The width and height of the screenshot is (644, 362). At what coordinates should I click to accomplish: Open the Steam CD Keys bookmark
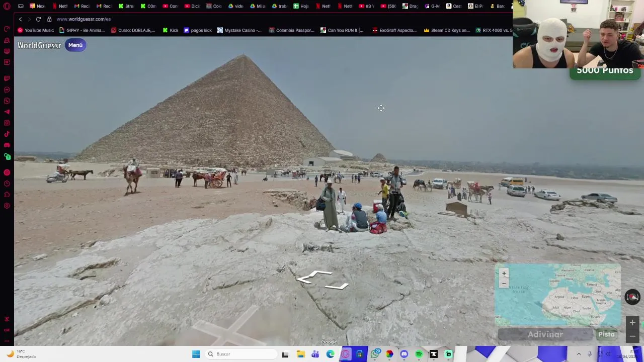(447, 30)
